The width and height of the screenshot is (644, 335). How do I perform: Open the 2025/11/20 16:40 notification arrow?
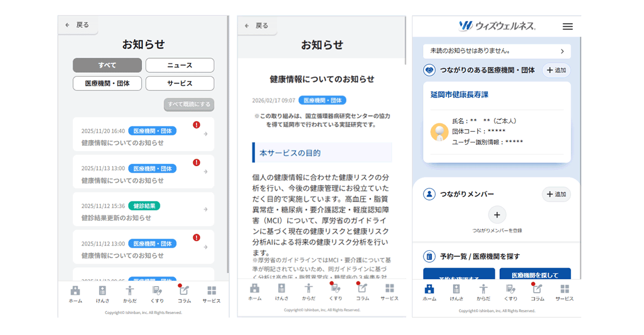coord(206,135)
